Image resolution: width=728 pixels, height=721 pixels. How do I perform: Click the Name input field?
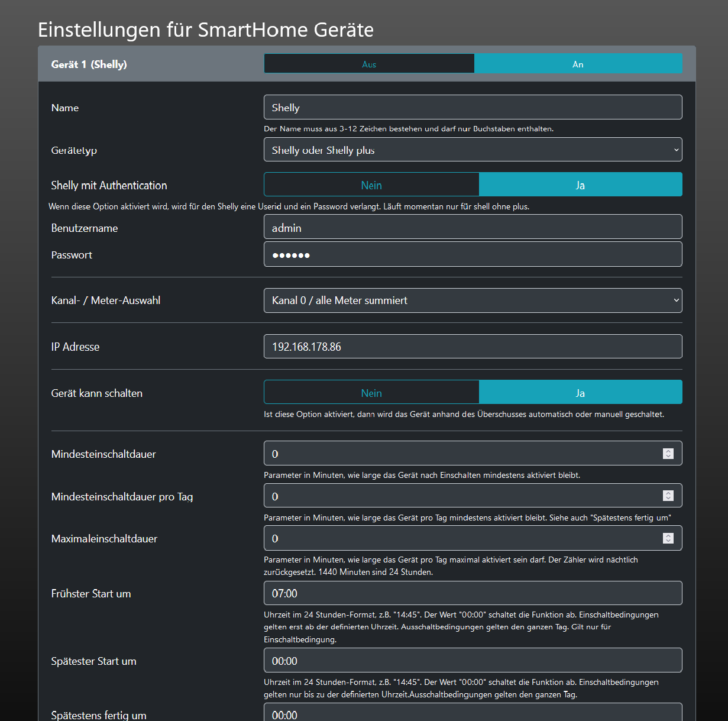pyautogui.click(x=473, y=107)
